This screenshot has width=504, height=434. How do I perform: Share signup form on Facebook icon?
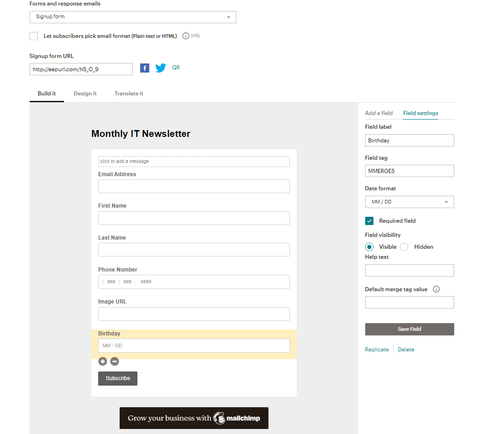pos(145,68)
